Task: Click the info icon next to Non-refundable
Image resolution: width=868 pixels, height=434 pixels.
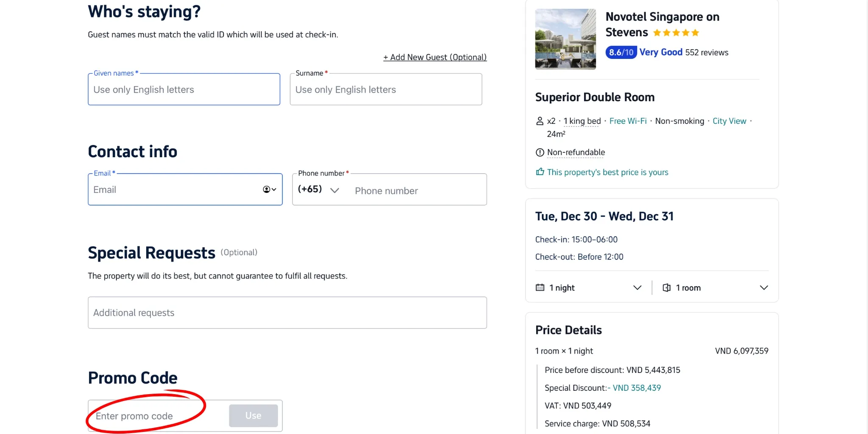Action: pos(539,152)
